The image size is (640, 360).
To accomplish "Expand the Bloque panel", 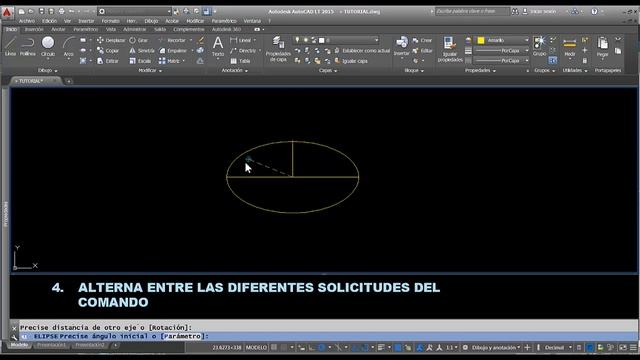I will (414, 71).
